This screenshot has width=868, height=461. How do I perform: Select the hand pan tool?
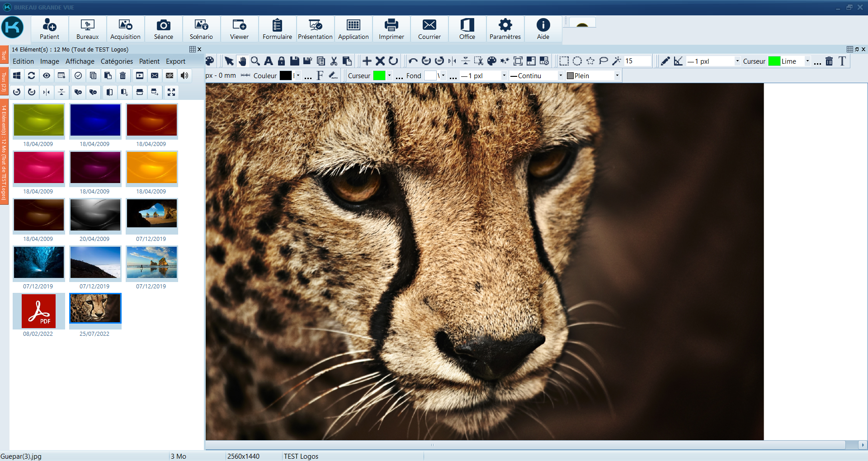(x=242, y=61)
